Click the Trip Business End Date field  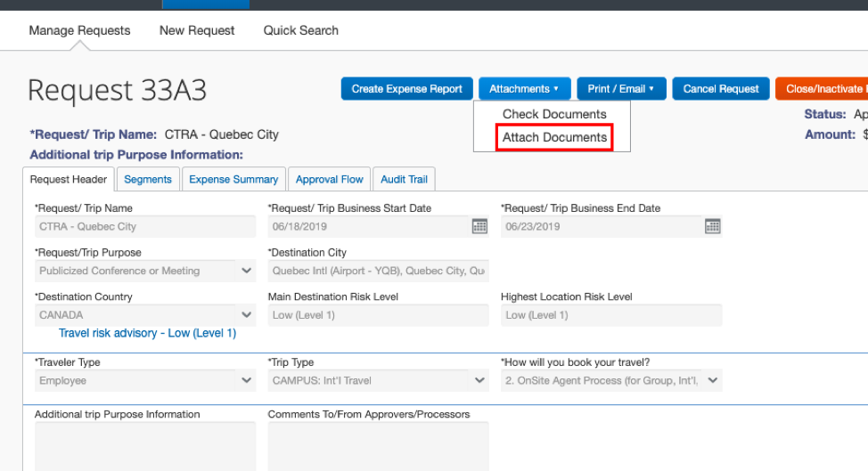602,227
